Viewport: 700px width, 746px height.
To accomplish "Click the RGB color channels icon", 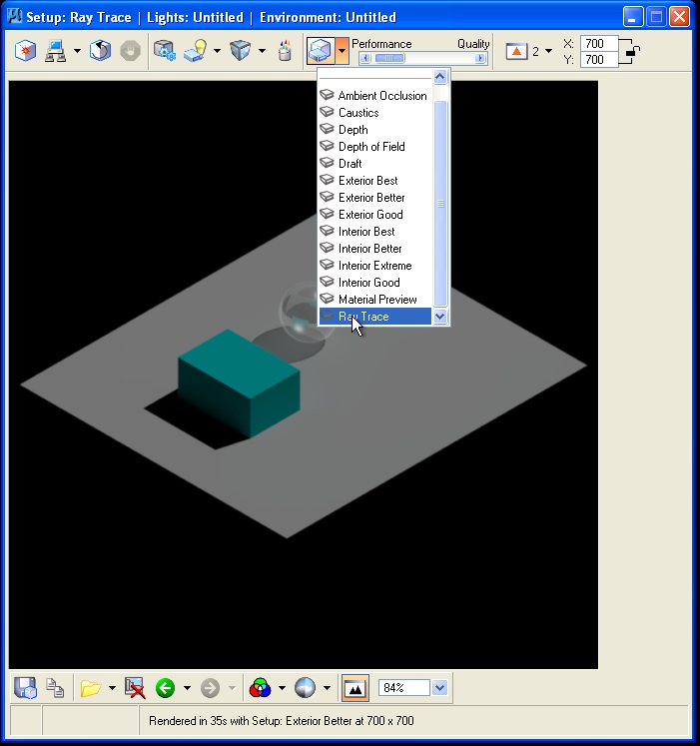I will coord(260,688).
